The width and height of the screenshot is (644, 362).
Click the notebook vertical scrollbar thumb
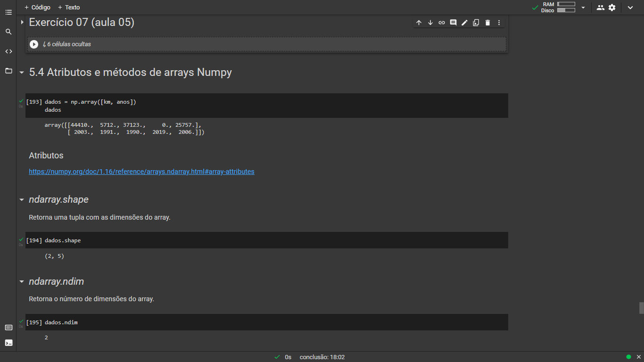(641, 308)
